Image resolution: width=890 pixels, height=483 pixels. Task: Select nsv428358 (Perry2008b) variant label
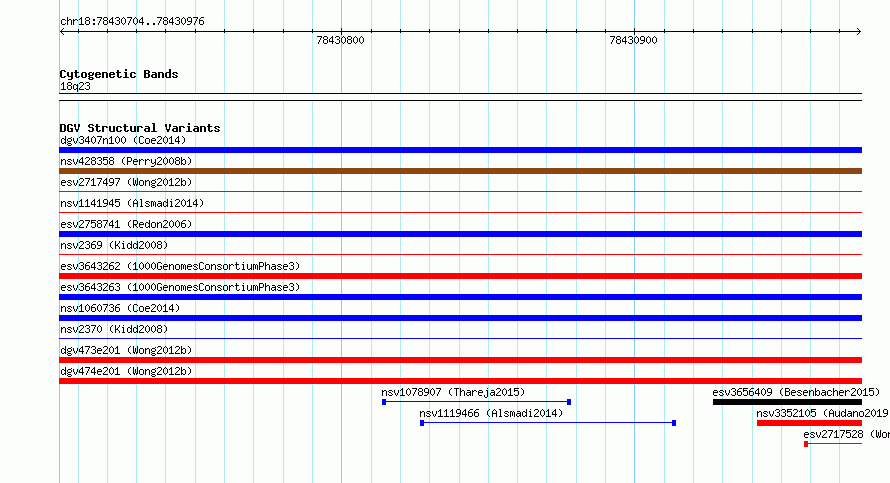click(x=126, y=161)
